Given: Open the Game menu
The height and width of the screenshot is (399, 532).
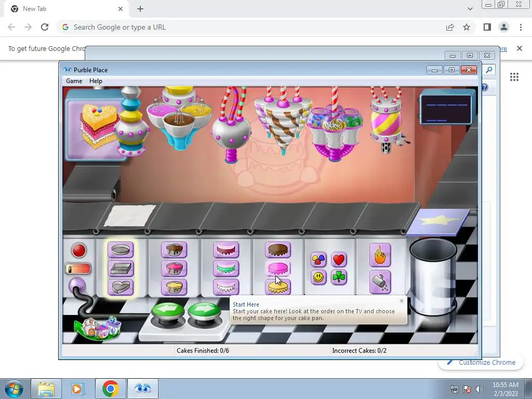Looking at the screenshot, I should click(x=74, y=81).
